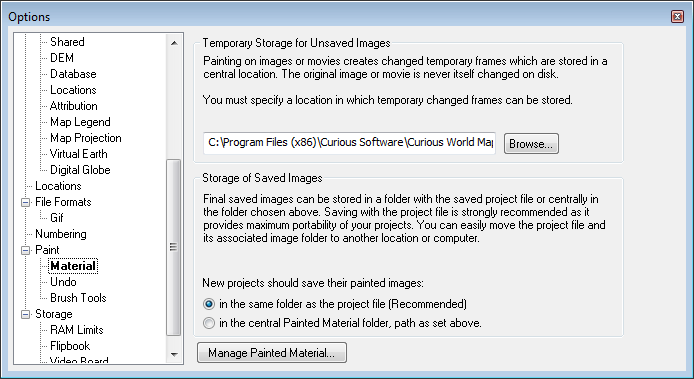
Task: Select Gif under File Formats
Action: [x=57, y=218]
